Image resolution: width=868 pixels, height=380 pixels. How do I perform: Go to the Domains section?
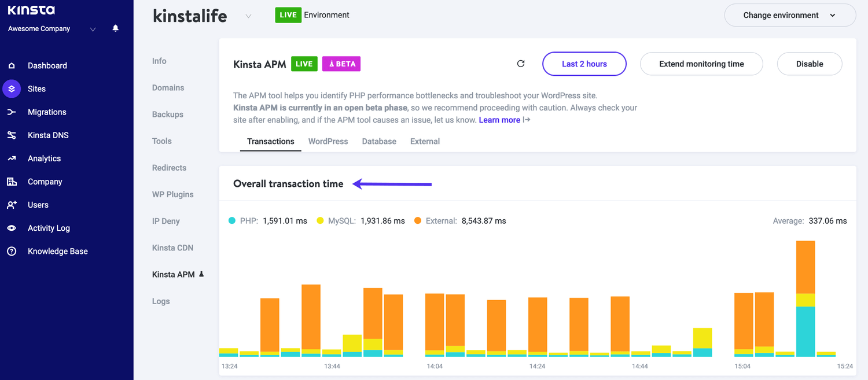[168, 87]
